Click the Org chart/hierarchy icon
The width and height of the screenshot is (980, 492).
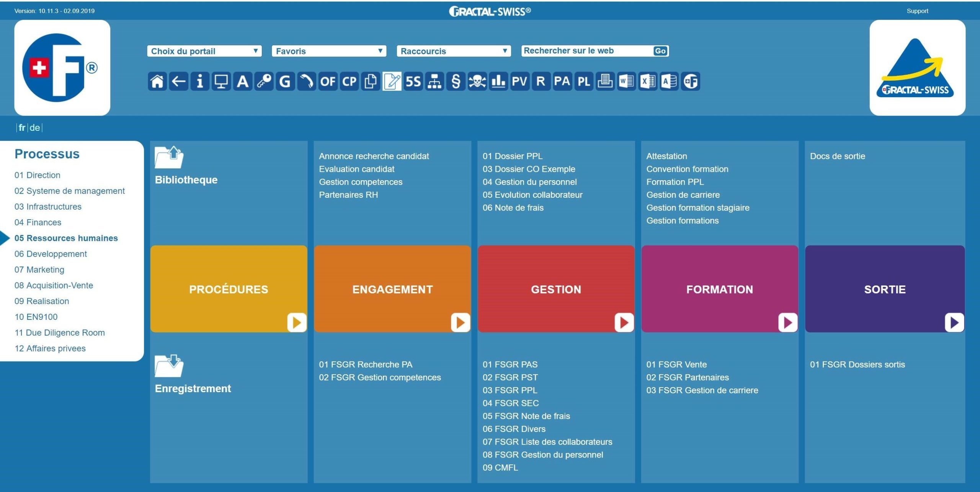tap(434, 81)
